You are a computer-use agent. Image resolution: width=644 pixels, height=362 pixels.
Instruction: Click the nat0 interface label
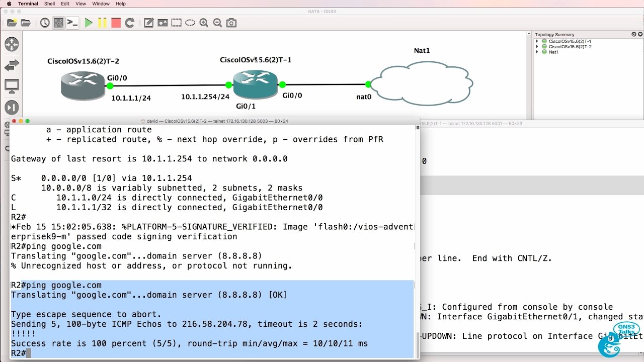[x=364, y=97]
